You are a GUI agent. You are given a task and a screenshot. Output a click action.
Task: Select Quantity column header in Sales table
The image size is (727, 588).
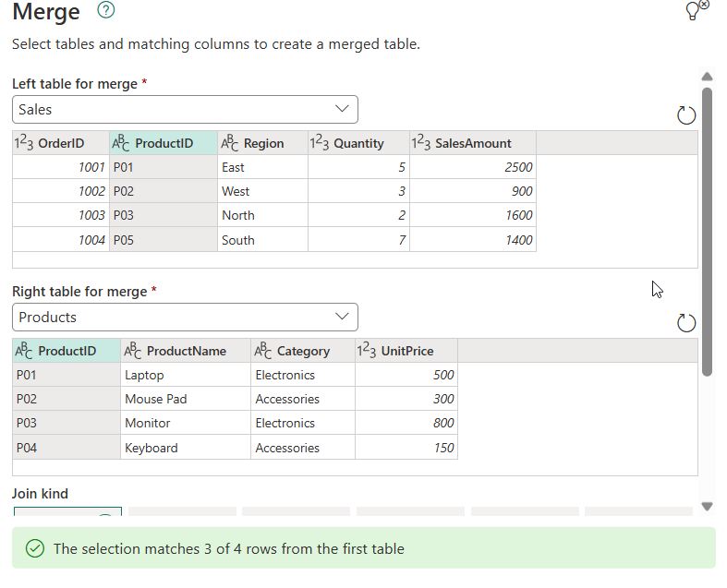point(358,143)
